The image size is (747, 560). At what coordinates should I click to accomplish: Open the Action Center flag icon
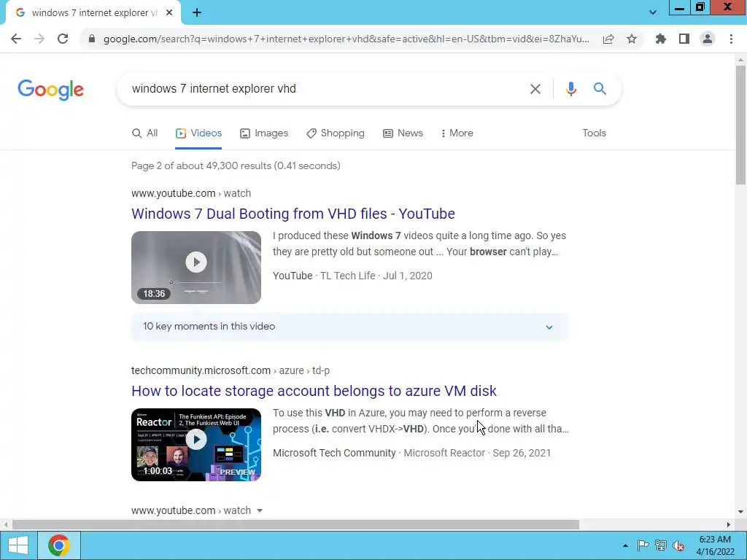(643, 545)
